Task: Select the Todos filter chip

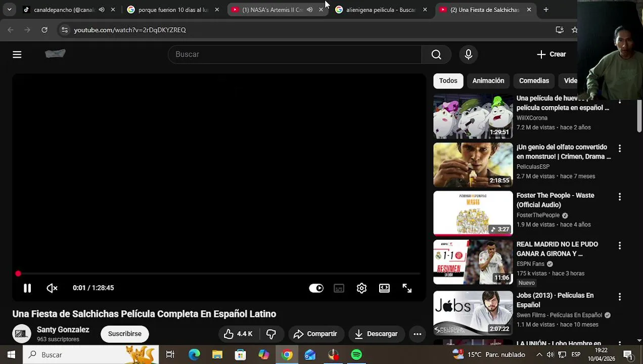Action: click(448, 81)
